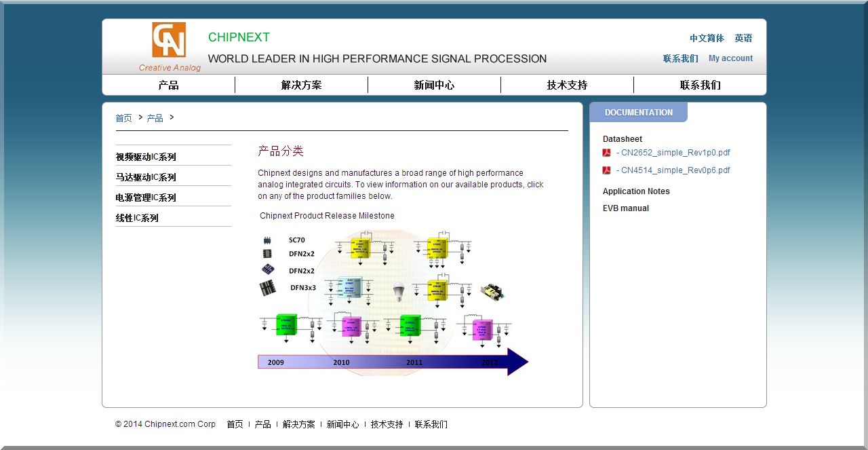Viewport: 868px width, 450px height.
Task: Select 视频驱动IC系列 in sidebar
Action: point(146,157)
